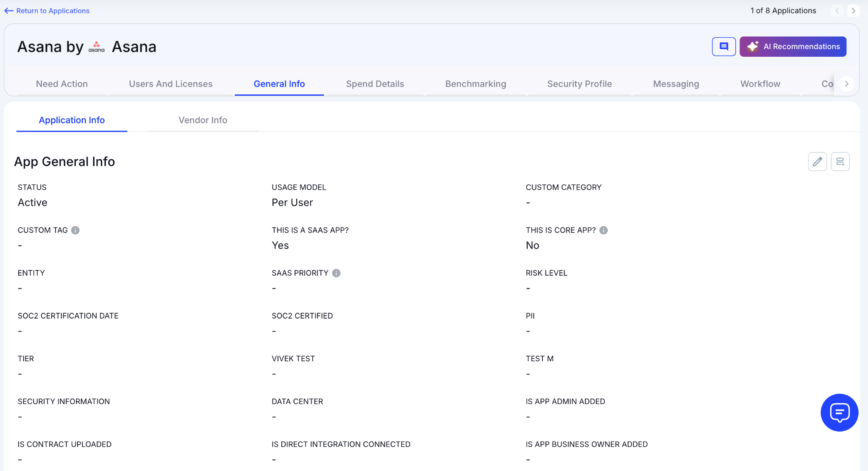Go to previous application arrow
The height and width of the screenshot is (471, 868).
pyautogui.click(x=837, y=11)
